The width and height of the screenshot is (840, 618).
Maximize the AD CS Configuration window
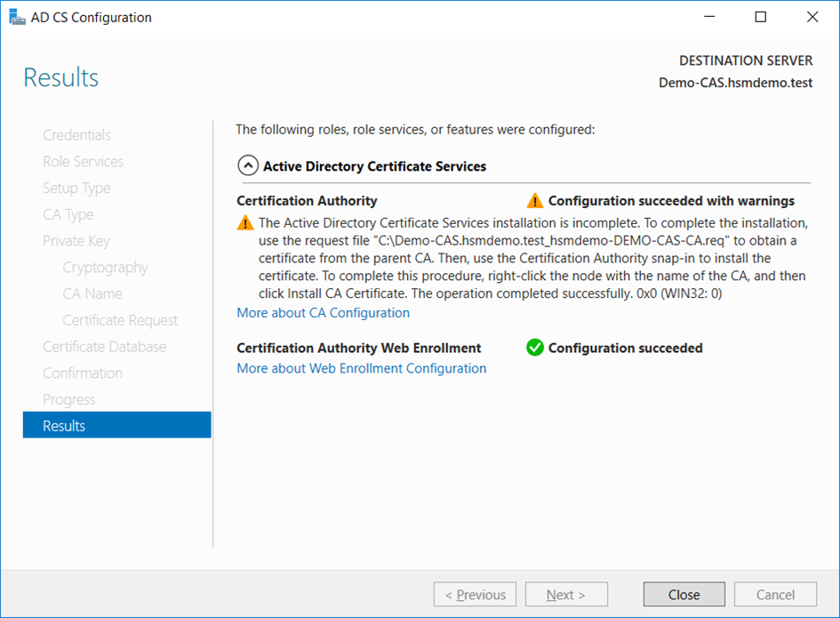(760, 17)
